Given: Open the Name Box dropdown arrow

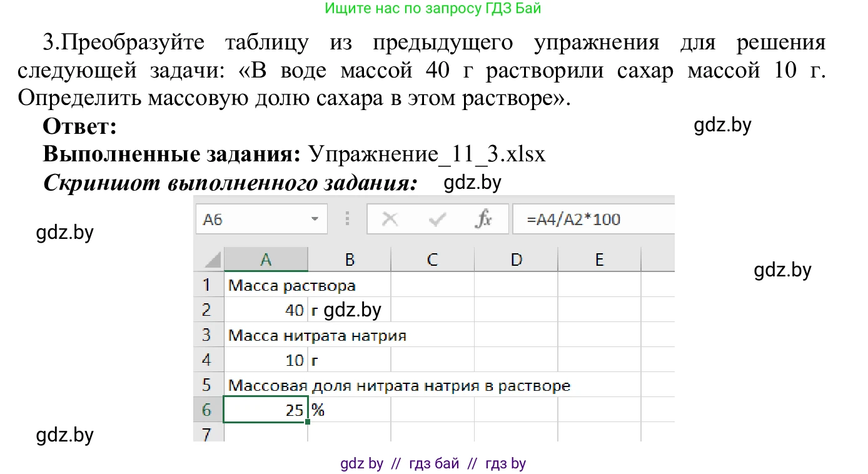Looking at the screenshot, I should click(x=315, y=219).
